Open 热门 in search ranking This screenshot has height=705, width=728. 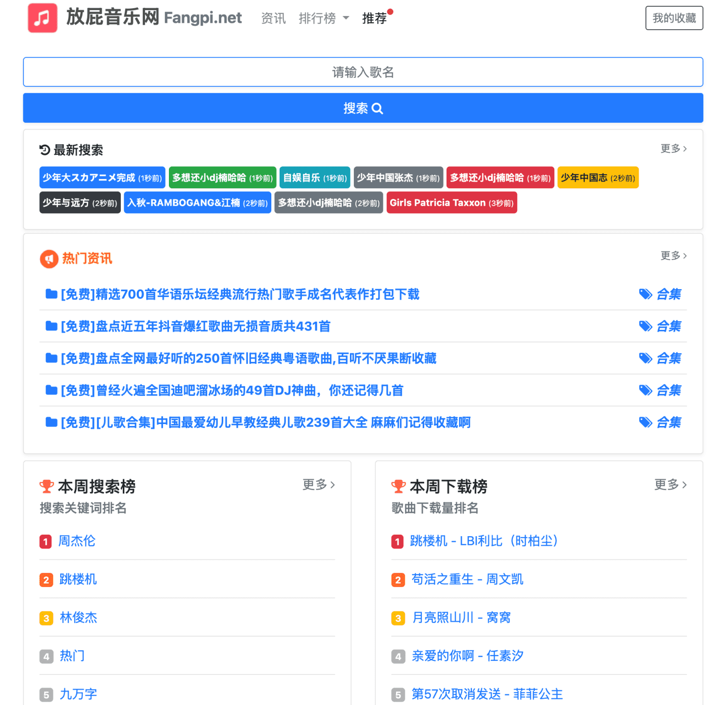72,656
